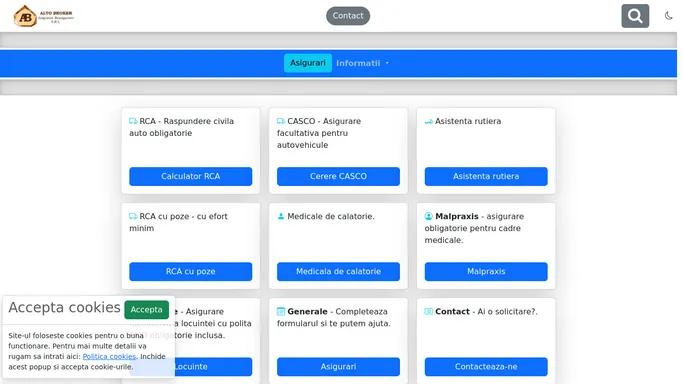Click the bold "Malpraxis" heading text
Screen dimensions: 683x384
pos(456,216)
